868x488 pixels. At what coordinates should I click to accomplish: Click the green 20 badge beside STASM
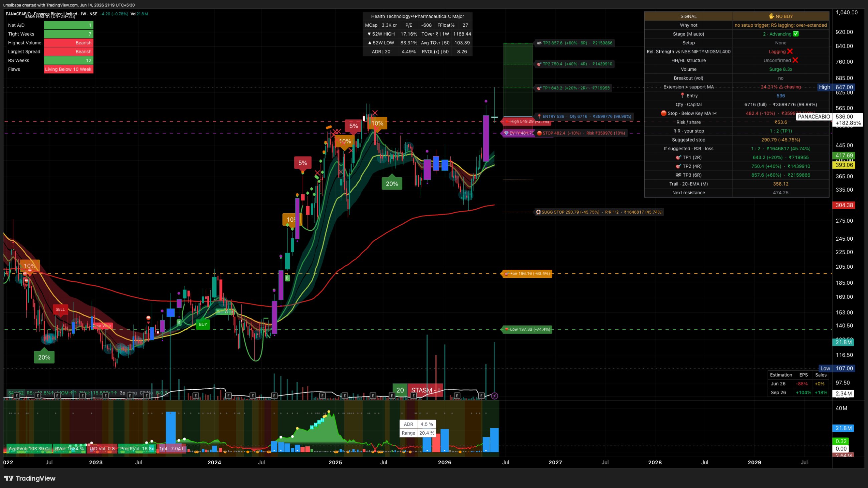pos(400,390)
